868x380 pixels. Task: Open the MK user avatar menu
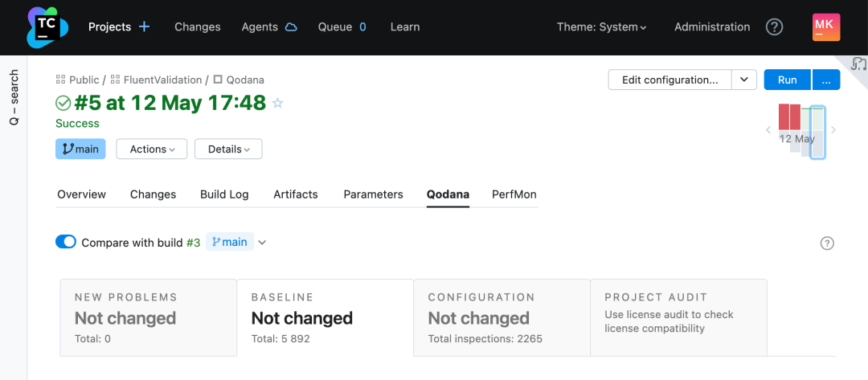[826, 27]
